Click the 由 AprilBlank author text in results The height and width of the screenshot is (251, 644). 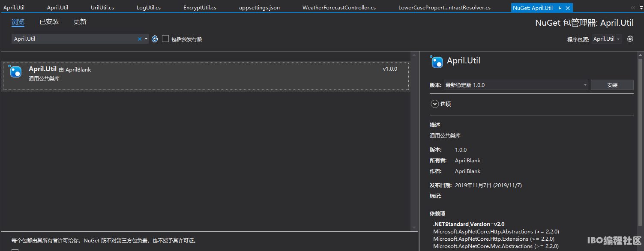coord(75,69)
